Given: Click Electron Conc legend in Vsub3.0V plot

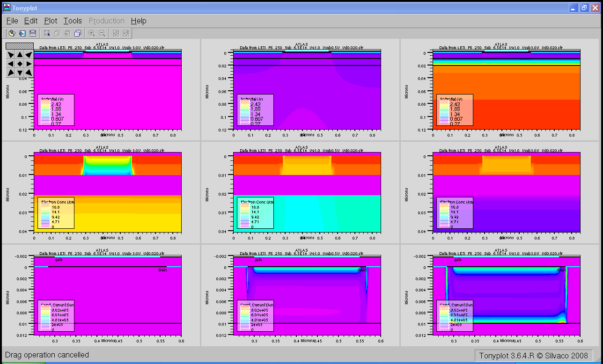Looking at the screenshot, I should [x=455, y=213].
